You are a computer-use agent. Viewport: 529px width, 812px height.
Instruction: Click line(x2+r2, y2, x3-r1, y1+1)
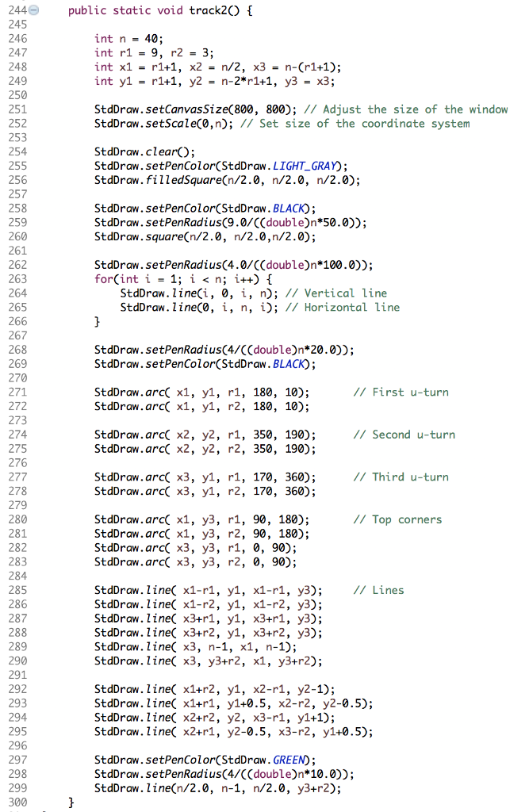click(214, 718)
